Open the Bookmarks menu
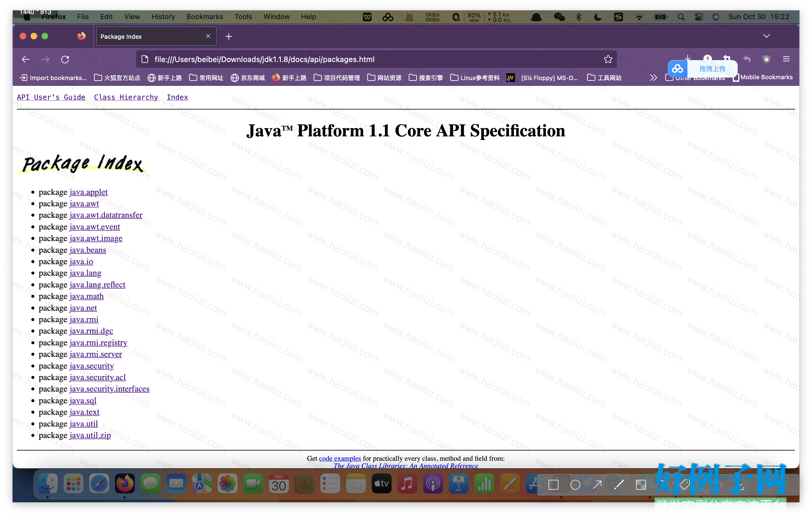This screenshot has width=812, height=517. pos(204,17)
